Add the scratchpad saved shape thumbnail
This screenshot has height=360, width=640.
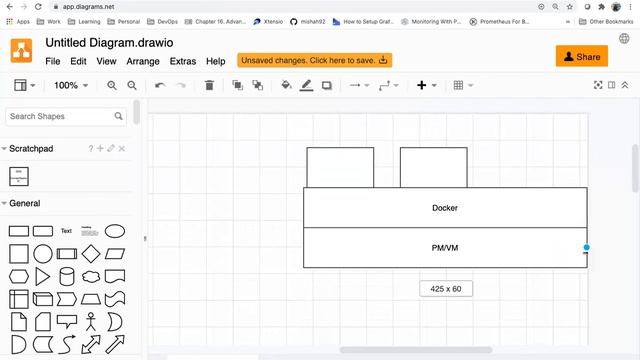[x=19, y=176]
